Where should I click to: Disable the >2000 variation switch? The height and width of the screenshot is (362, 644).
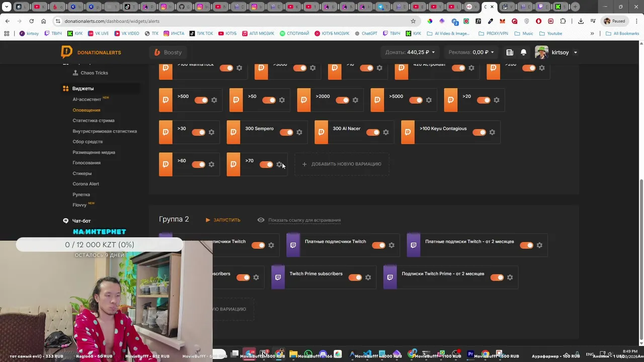pos(343,100)
